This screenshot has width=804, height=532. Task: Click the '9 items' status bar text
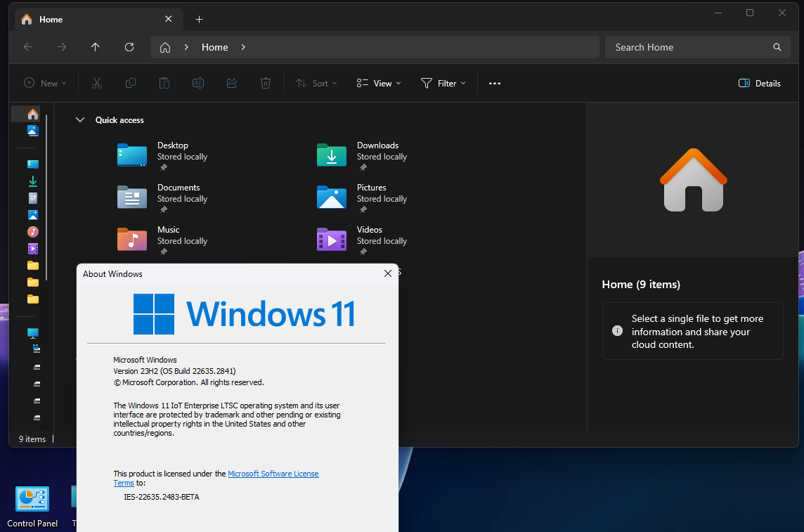pos(32,439)
